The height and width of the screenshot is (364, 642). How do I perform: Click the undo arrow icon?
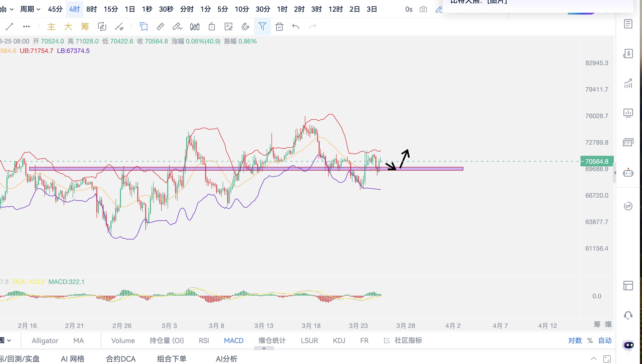click(296, 26)
